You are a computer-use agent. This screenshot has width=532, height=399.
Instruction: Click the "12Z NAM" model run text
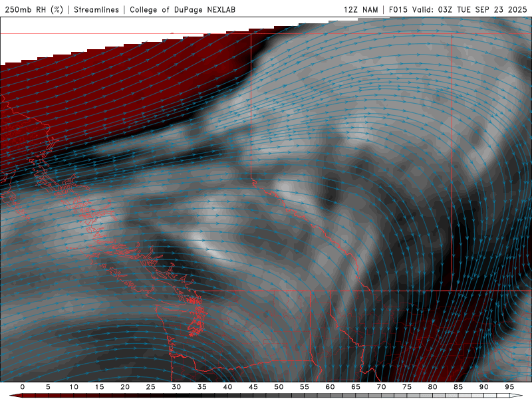(360, 9)
